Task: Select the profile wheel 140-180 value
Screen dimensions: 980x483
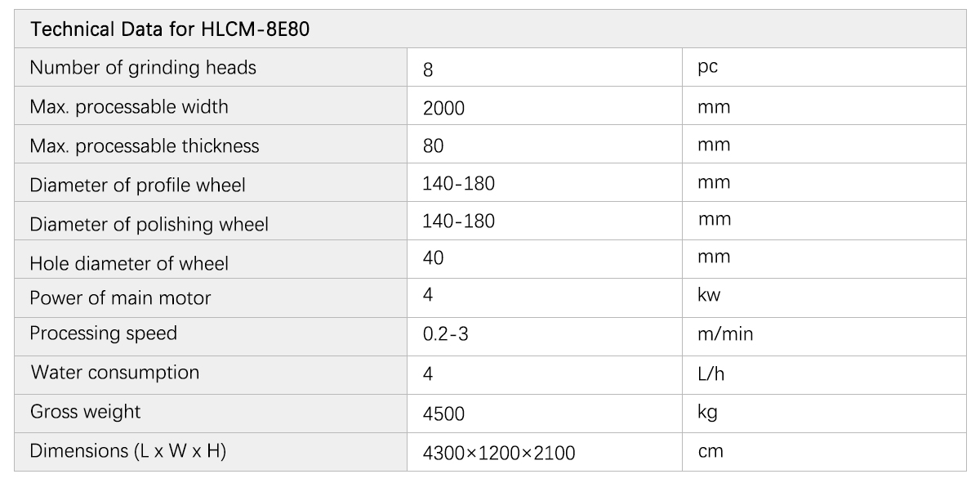Action: (x=458, y=184)
